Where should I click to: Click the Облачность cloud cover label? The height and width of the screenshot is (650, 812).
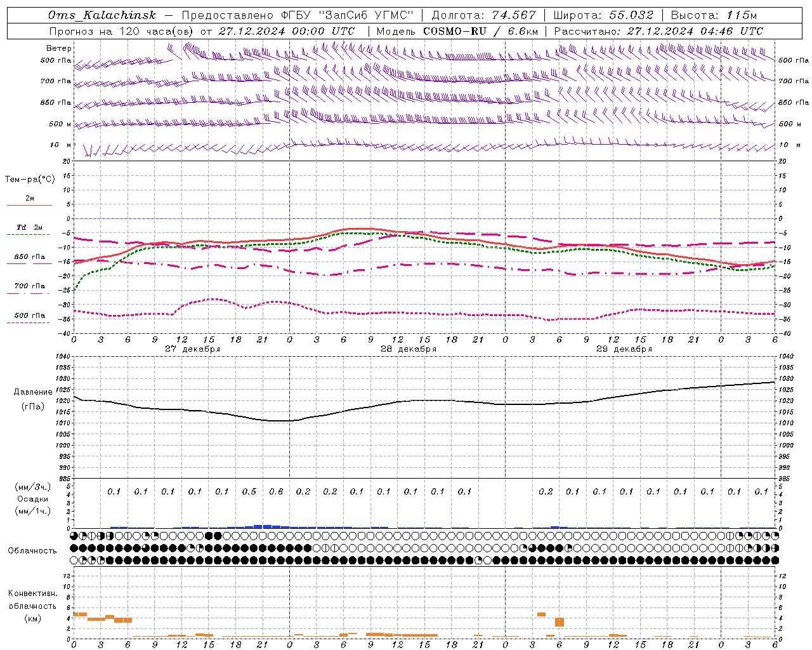[x=32, y=551]
